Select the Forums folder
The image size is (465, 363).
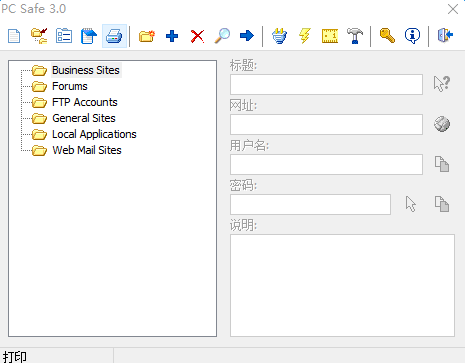click(70, 86)
